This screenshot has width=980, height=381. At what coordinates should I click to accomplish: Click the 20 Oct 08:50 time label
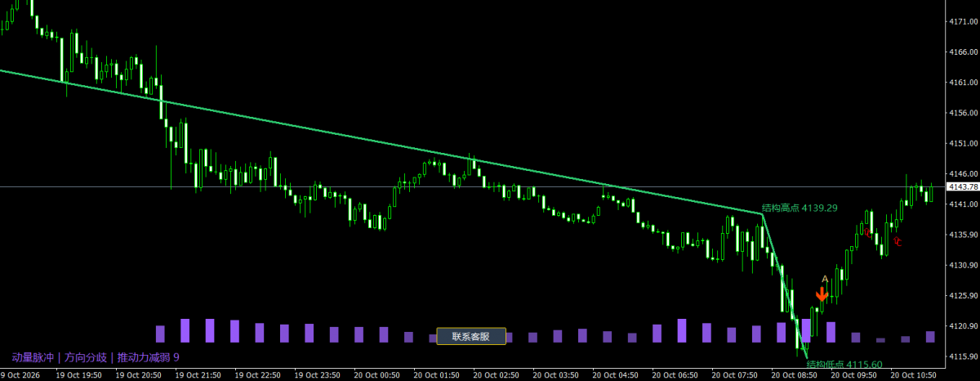click(x=795, y=375)
